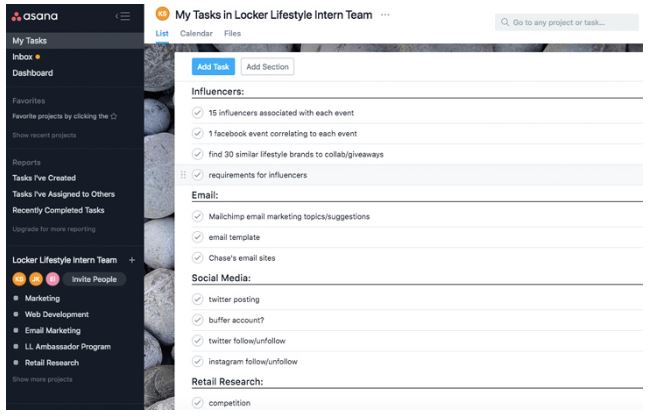Mark '15 influencers associated with each event' complete
Viewport: 653px width, 417px height.
coord(197,112)
